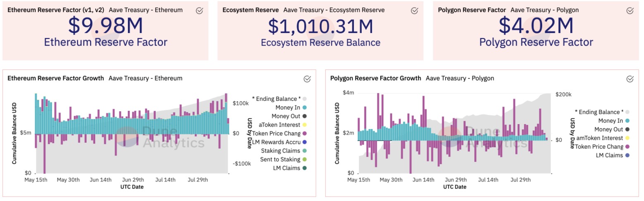Click the checkmark icon on Polygon Reserve Factor Growth chart
Image resolution: width=644 pixels, height=201 pixels.
pos(630,79)
